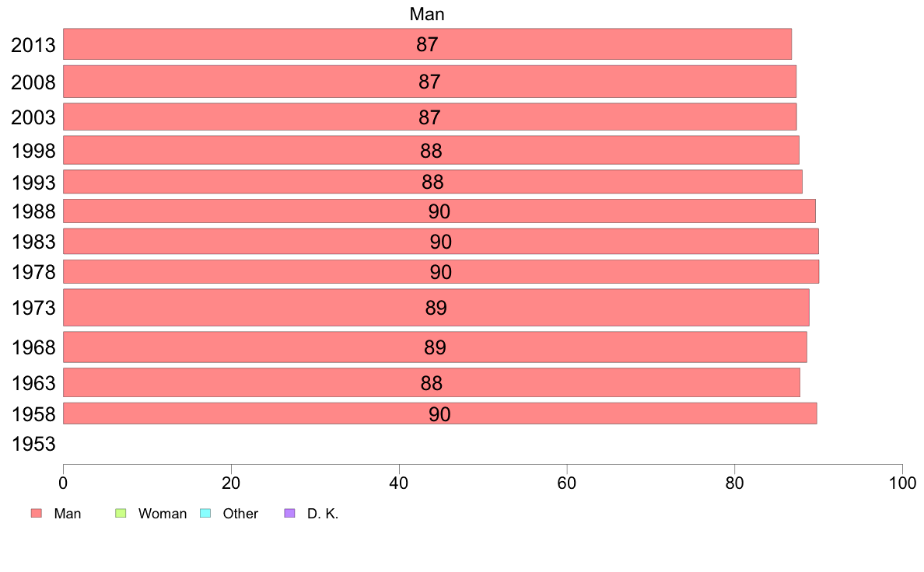Click the 1953 year axis label
Viewport: 924px width, 572px height.
tap(33, 444)
